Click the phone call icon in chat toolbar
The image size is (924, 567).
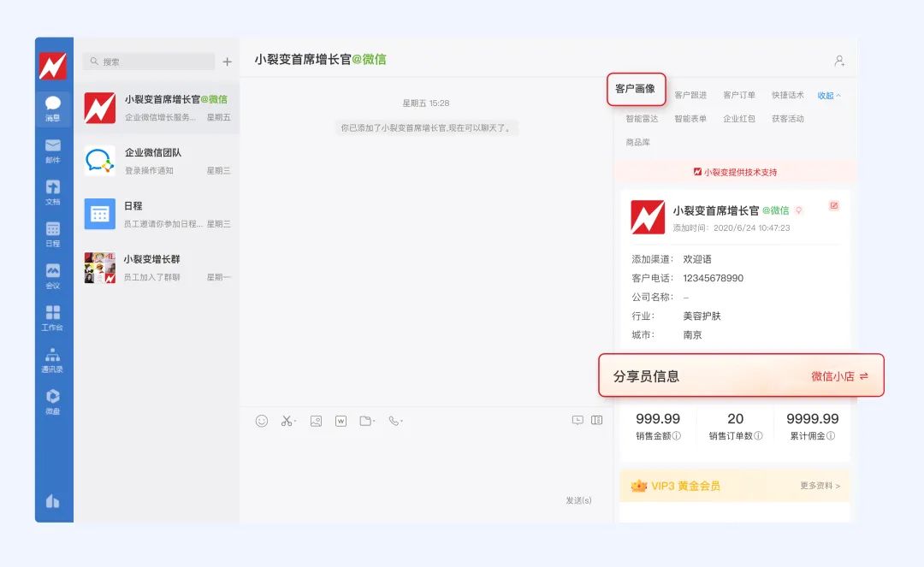point(394,420)
